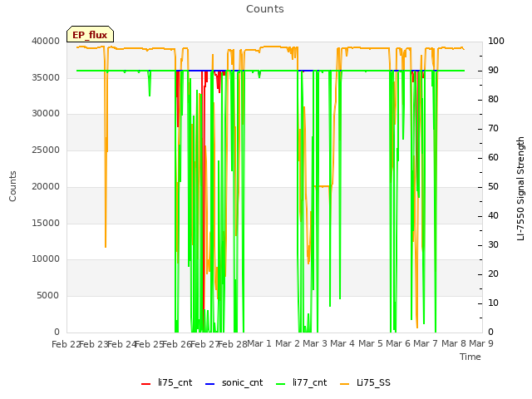Click the blue sonic_cnt legend swatch
This screenshot has height=399, width=532.
click(210, 384)
